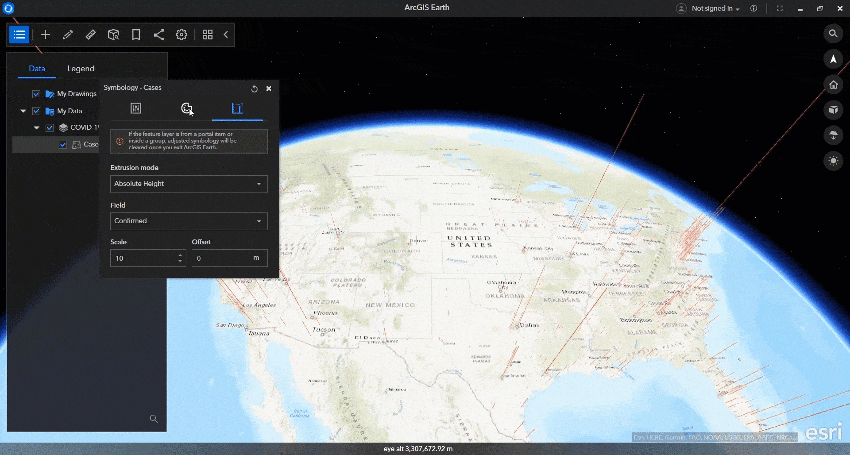Click the basemap/terrain button below cube
Screen dimensions: 850x455
coord(833,136)
